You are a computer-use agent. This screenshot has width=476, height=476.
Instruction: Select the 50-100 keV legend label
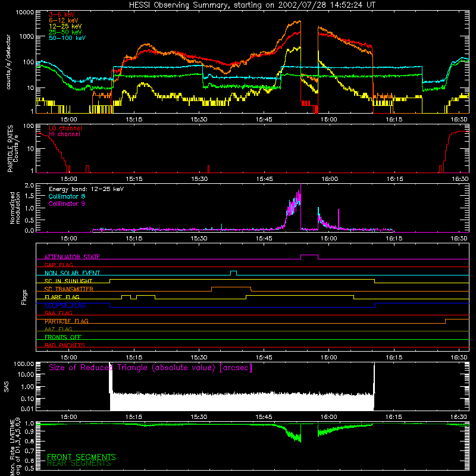click(x=67, y=38)
